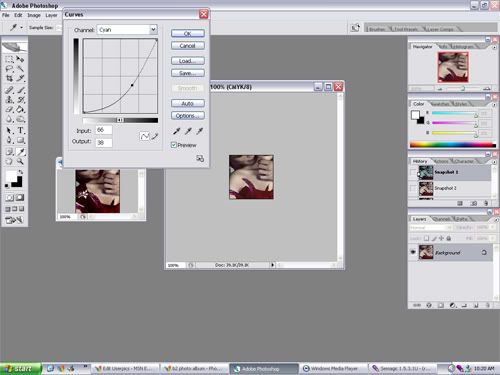Open status bar menu arrow in document window
Image resolution: width=500 pixels, height=375 pixels.
tap(273, 265)
